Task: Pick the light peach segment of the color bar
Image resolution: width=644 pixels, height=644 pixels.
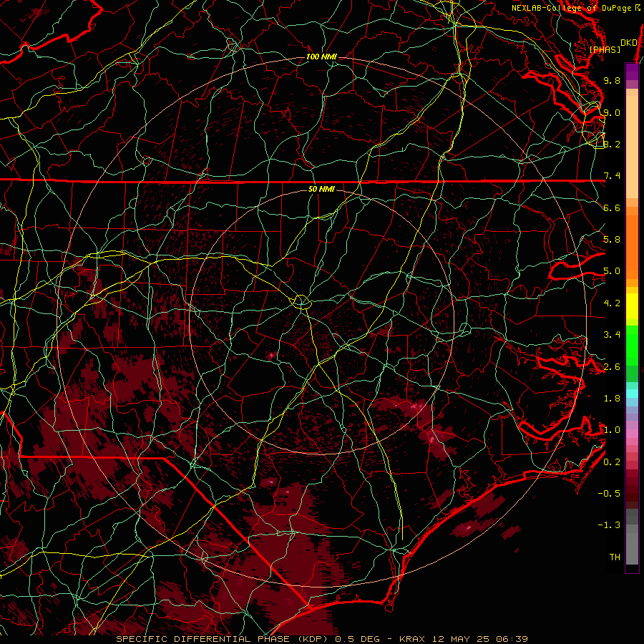Action: point(632,148)
